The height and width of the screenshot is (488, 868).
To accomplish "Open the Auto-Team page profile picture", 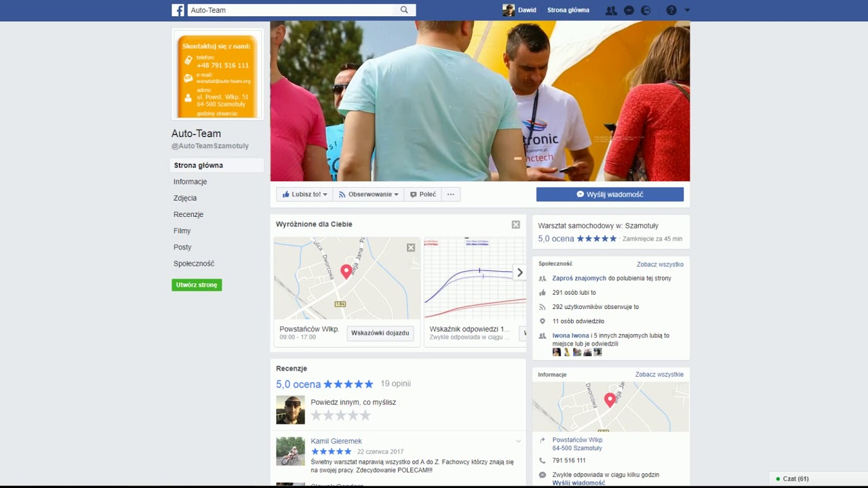I will [x=217, y=75].
